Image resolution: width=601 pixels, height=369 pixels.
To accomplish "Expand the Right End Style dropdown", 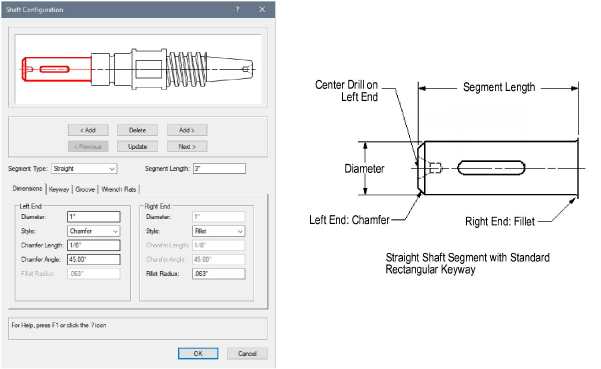I will tap(218, 231).
